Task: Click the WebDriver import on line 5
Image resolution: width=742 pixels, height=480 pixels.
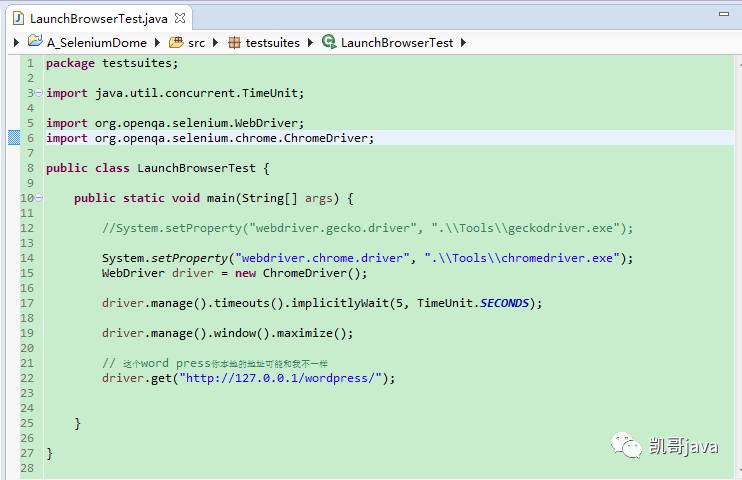Action: click(x=175, y=123)
